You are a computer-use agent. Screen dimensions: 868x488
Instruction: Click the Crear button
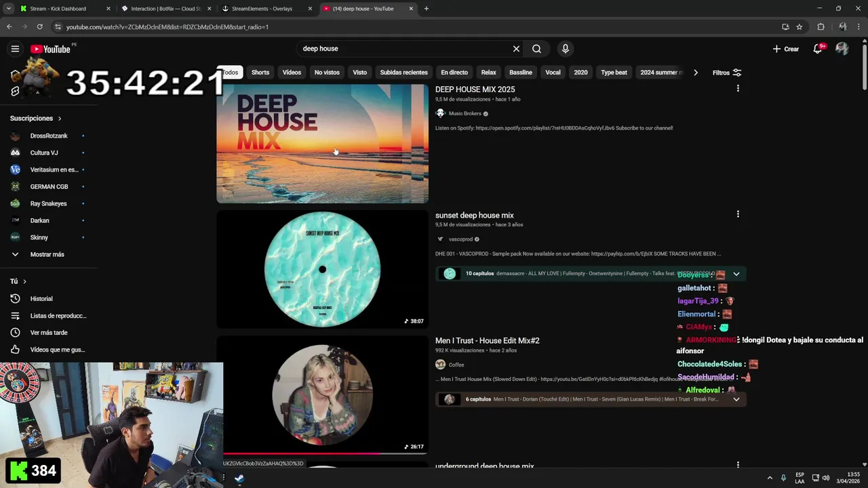tap(786, 49)
